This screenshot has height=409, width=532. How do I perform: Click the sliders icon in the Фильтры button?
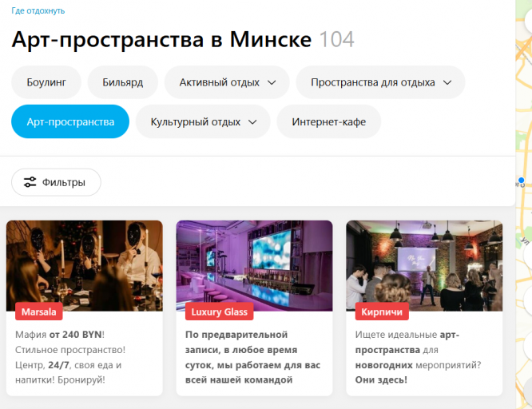[x=30, y=182]
